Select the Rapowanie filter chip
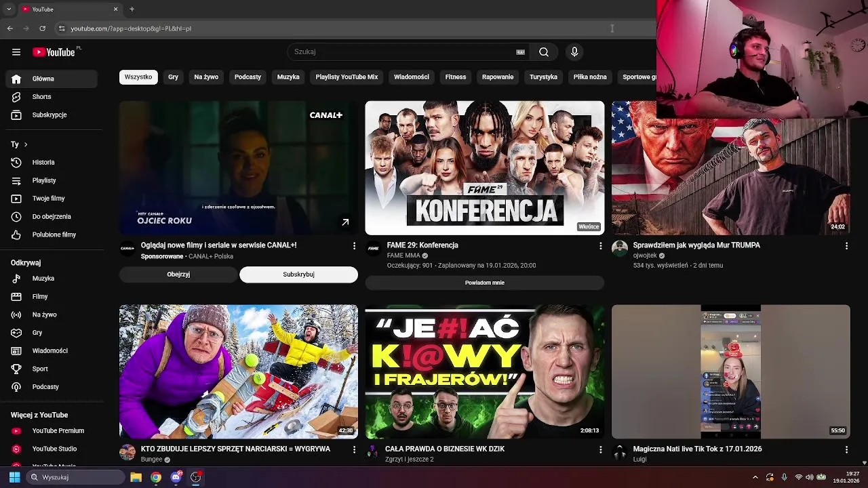 click(x=498, y=77)
